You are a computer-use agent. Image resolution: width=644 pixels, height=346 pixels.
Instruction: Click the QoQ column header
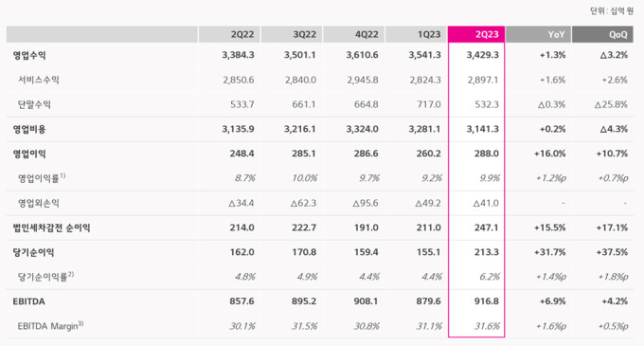pyautogui.click(x=602, y=34)
